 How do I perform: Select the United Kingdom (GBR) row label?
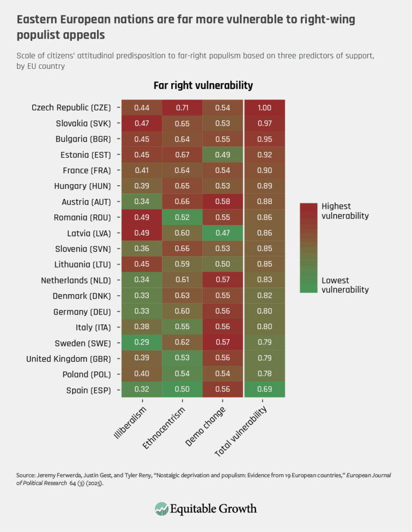(x=69, y=359)
